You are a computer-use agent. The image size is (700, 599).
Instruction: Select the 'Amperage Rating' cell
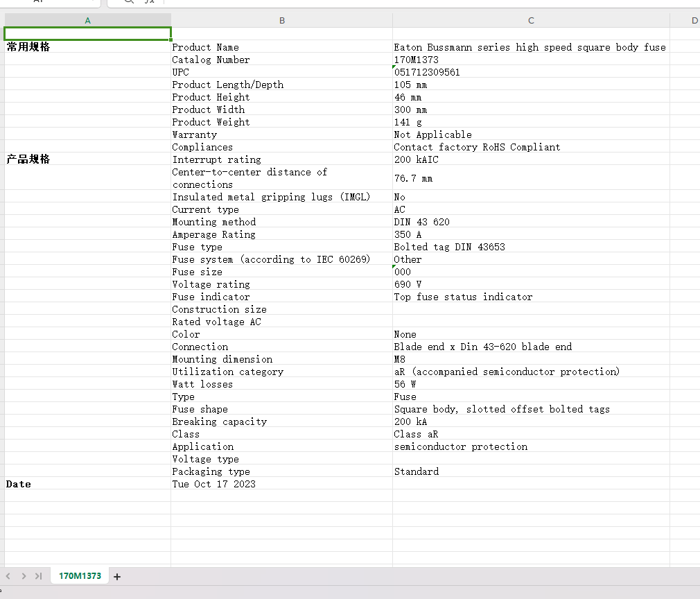pos(281,234)
